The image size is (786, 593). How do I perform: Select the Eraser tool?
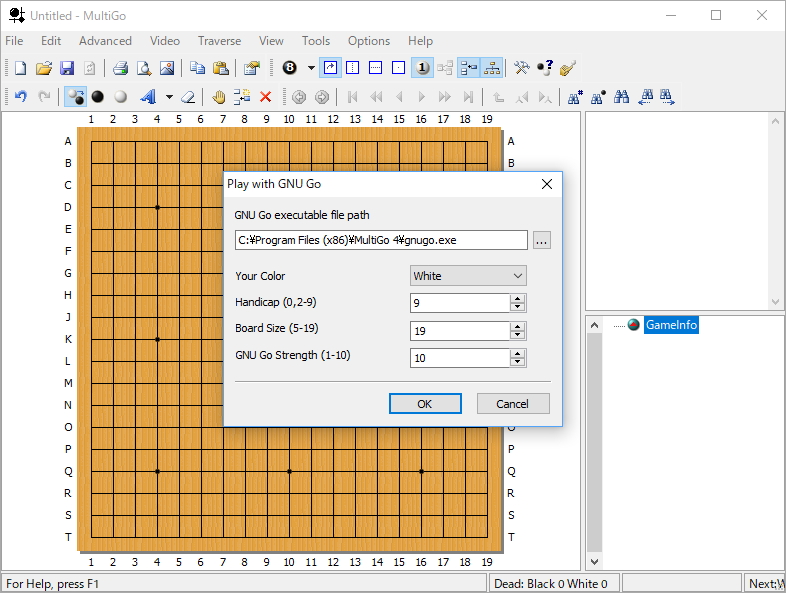[187, 97]
